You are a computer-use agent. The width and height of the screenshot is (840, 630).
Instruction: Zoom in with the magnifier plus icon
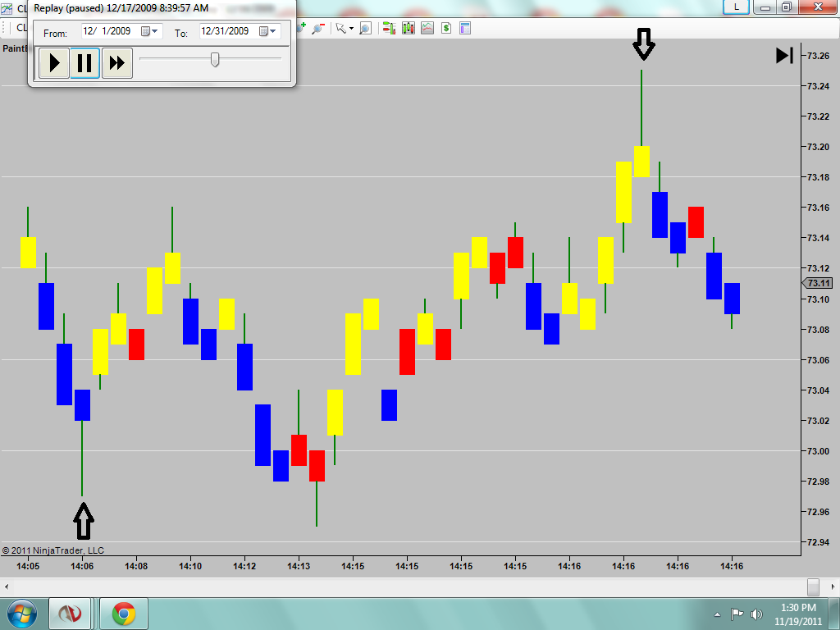click(302, 28)
